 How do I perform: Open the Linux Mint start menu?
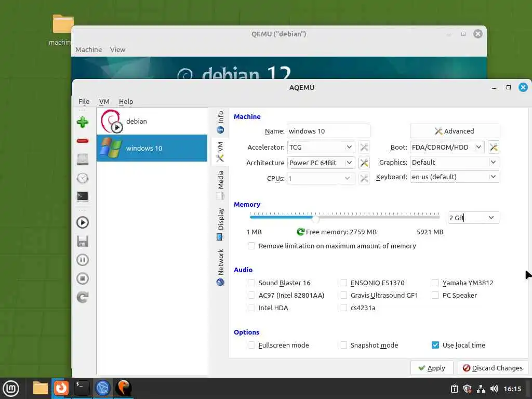11,389
